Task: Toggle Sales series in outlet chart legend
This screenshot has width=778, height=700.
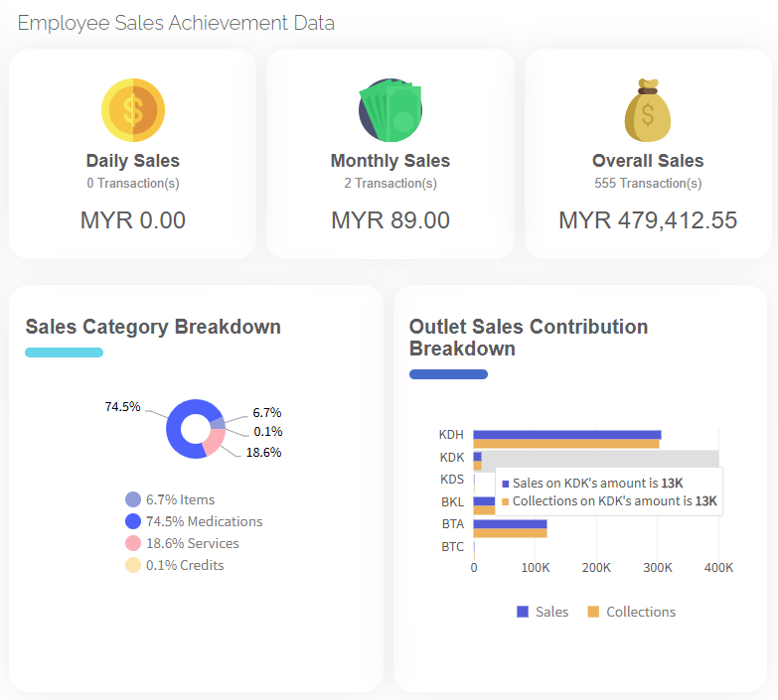Action: [x=543, y=612]
